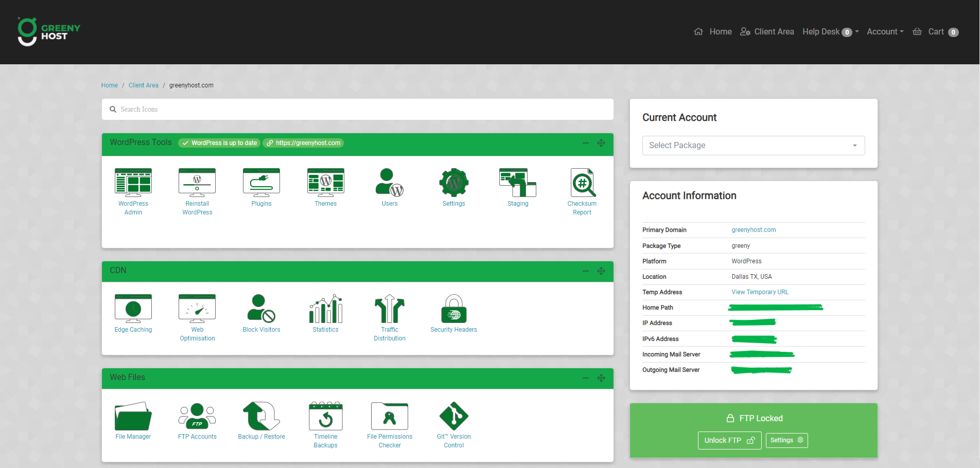Click the Web Files move handle
The image size is (980, 468).
[x=601, y=378]
